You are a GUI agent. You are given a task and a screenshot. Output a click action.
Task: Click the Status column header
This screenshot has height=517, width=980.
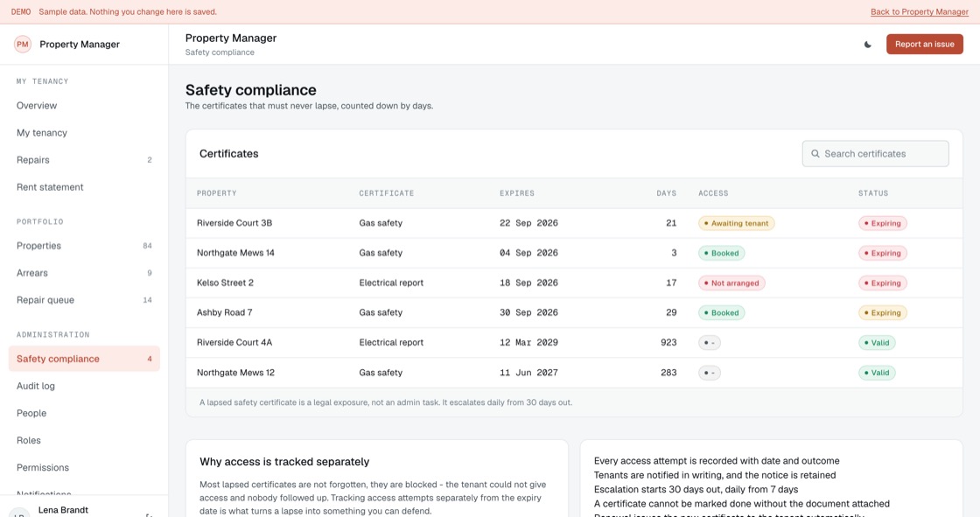pos(873,193)
